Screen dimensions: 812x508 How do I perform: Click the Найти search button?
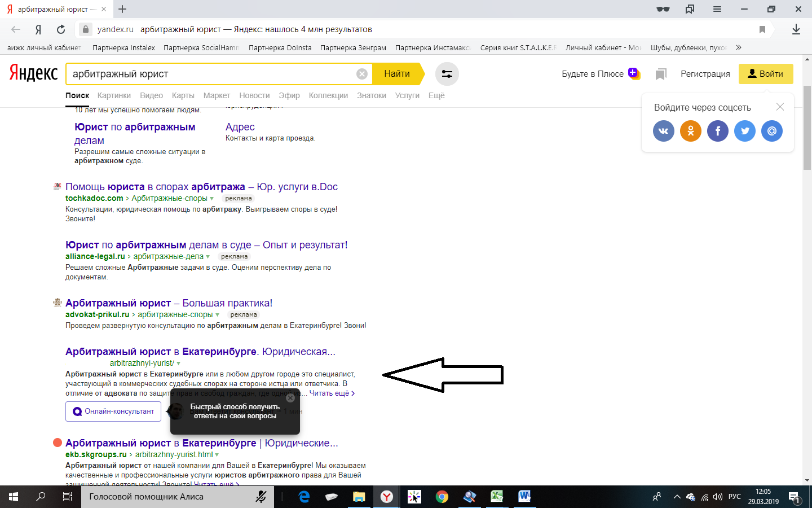tap(397, 74)
